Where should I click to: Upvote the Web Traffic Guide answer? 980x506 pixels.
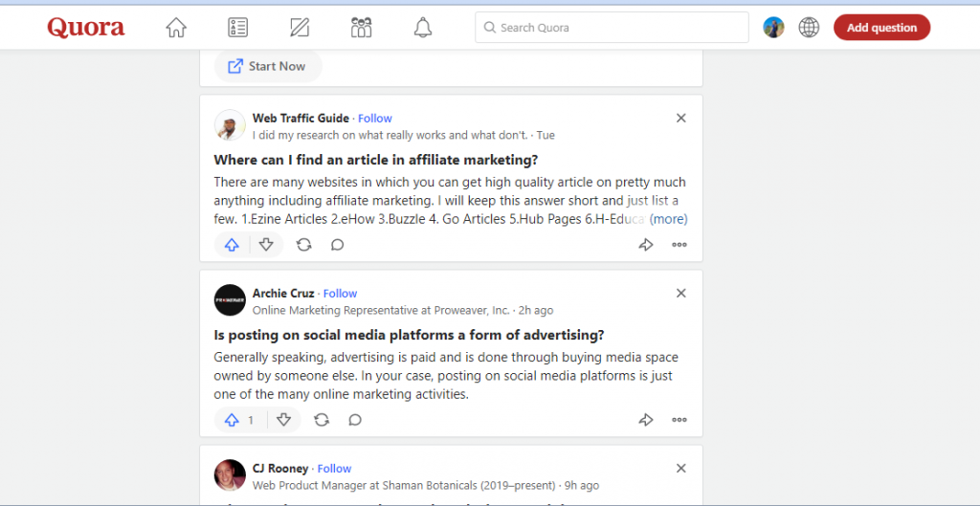(x=232, y=245)
